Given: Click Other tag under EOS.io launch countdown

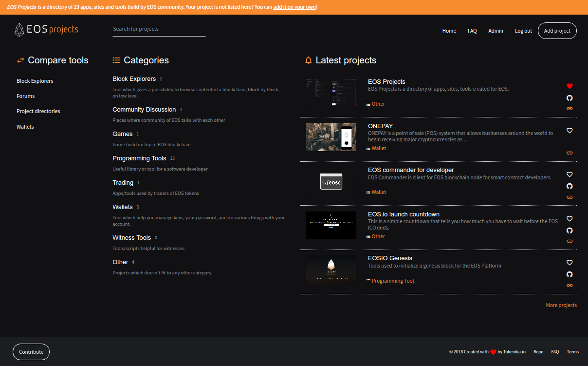Looking at the screenshot, I should tap(378, 236).
